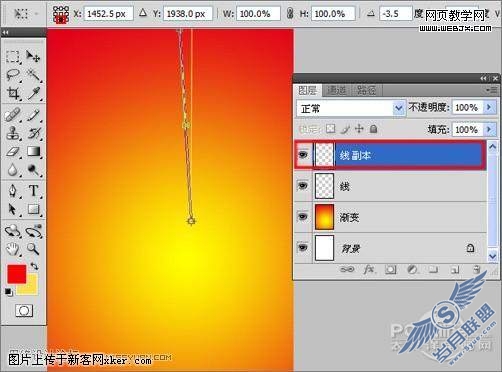Select the Brush tool

pos(34,115)
